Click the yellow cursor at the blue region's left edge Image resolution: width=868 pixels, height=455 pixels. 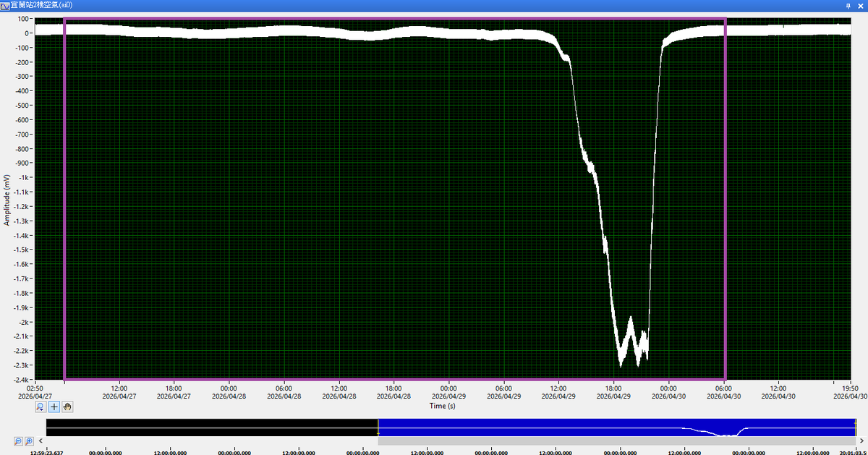coord(378,427)
